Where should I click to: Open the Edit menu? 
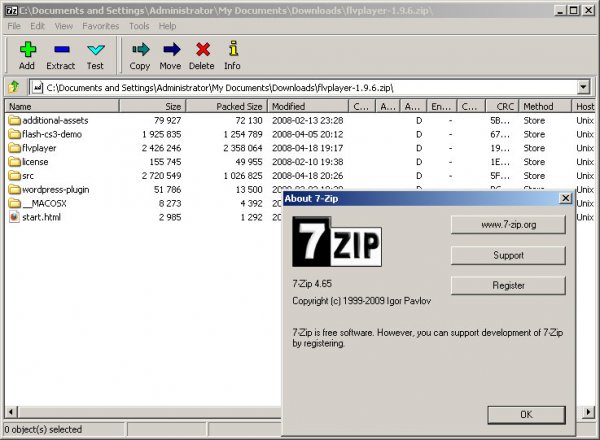pos(38,26)
